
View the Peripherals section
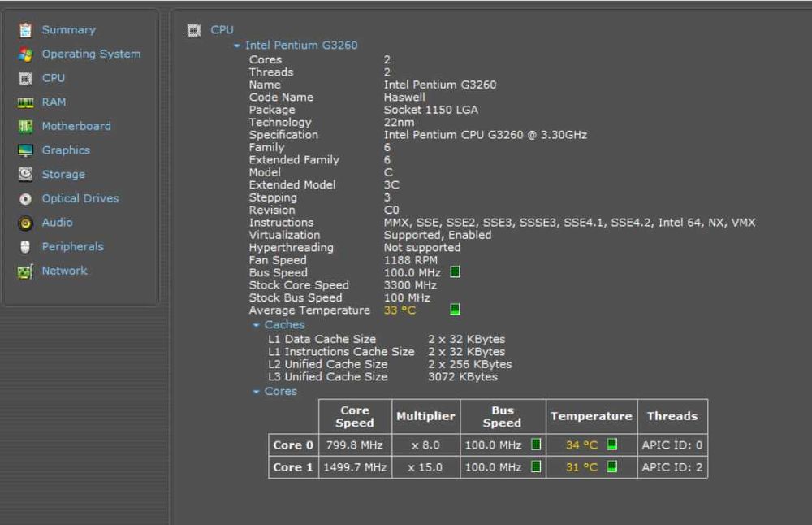pos(72,247)
